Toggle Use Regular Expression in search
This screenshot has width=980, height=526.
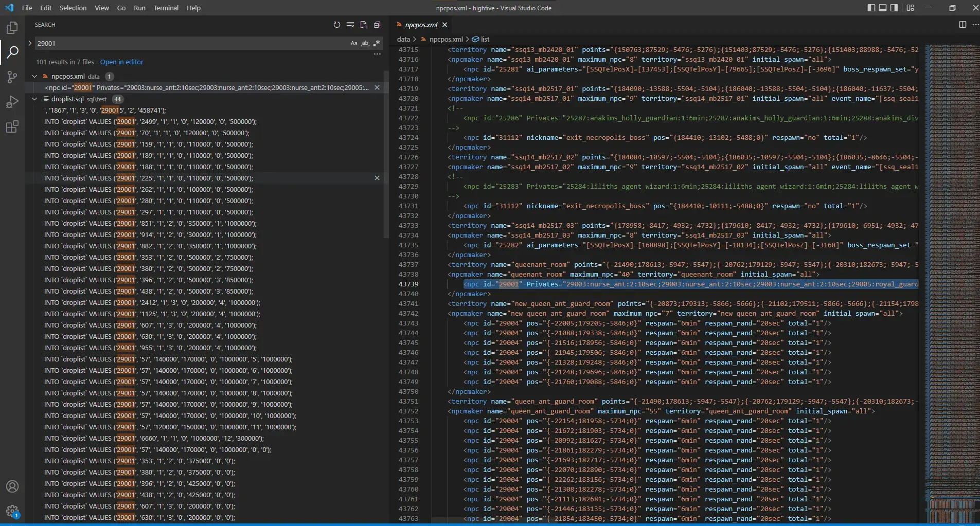point(377,43)
